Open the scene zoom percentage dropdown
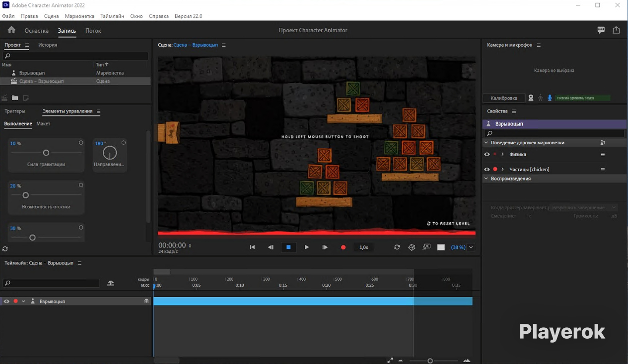Image resolution: width=628 pixels, height=364 pixels. (471, 247)
